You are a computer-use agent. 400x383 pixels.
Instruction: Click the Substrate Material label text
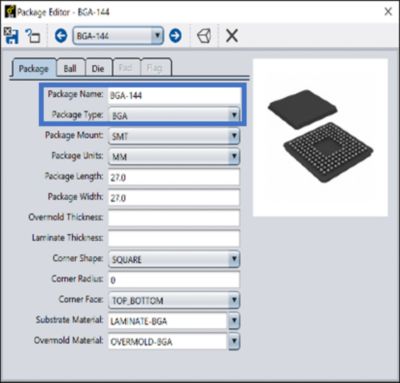[70, 320]
